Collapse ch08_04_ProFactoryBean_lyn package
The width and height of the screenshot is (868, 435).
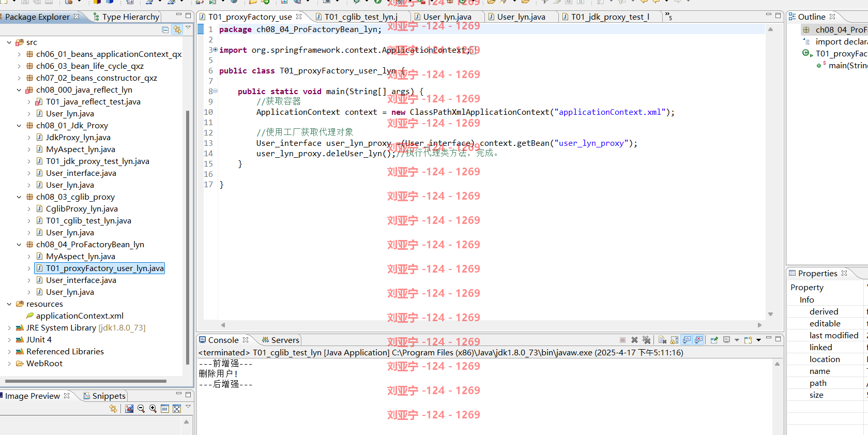point(19,245)
